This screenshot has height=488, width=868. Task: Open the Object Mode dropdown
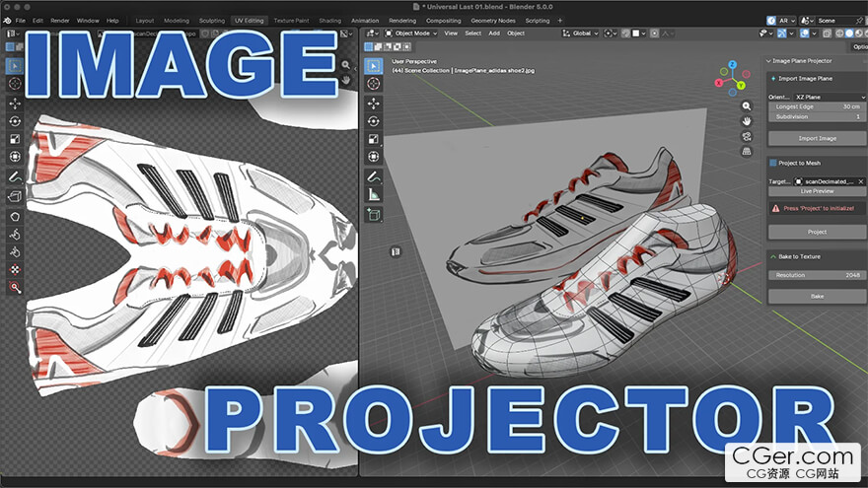(410, 33)
